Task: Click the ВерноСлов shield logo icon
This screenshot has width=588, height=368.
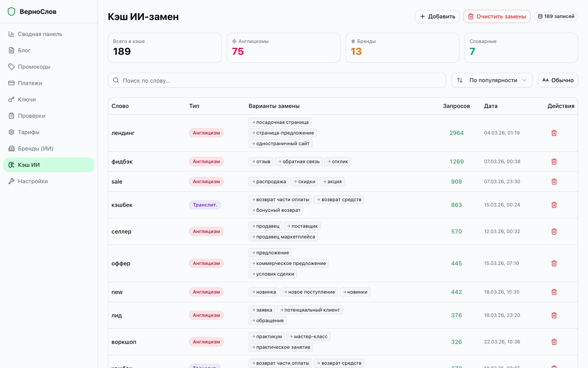Action: tap(12, 12)
